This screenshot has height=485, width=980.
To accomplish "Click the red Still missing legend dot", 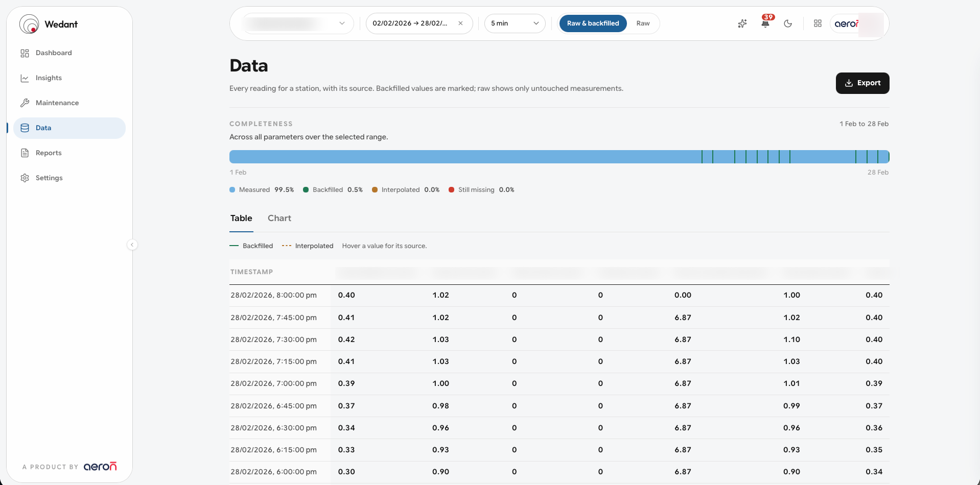I will tap(451, 190).
